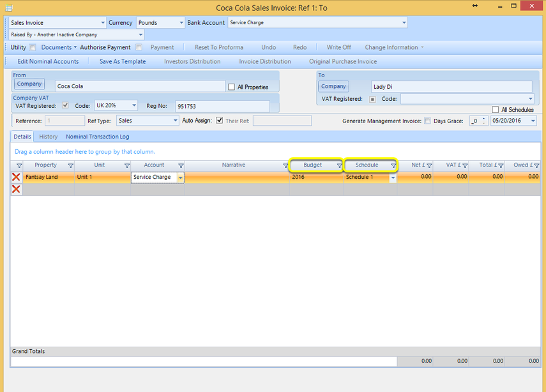Viewport: 546px width, 392px height.
Task: Open the Owed £ column filter icon
Action: [x=536, y=165]
